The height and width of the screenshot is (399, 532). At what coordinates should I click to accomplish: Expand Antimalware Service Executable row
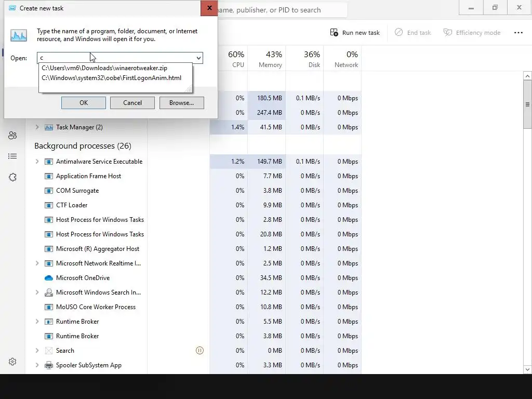click(x=37, y=162)
